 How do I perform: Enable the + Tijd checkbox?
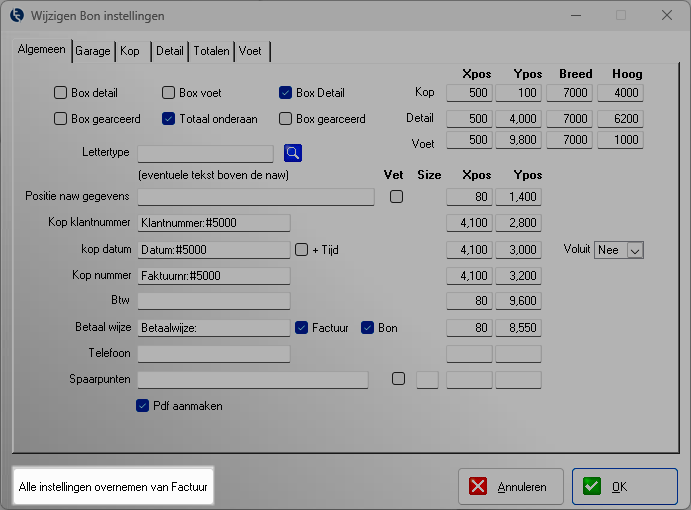tap(302, 250)
